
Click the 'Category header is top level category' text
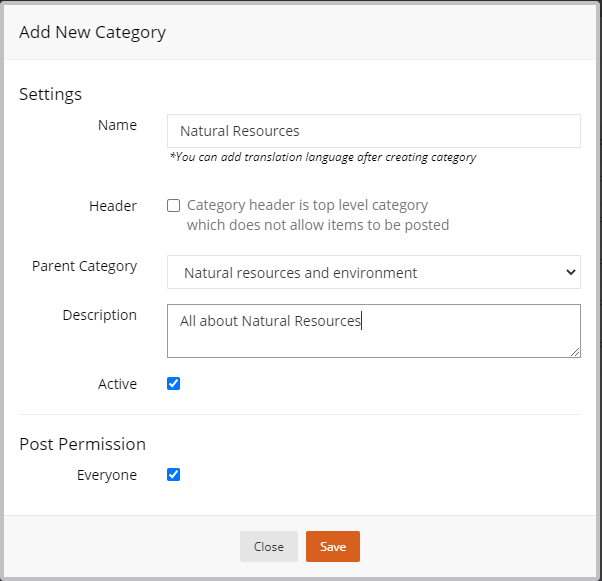click(307, 205)
